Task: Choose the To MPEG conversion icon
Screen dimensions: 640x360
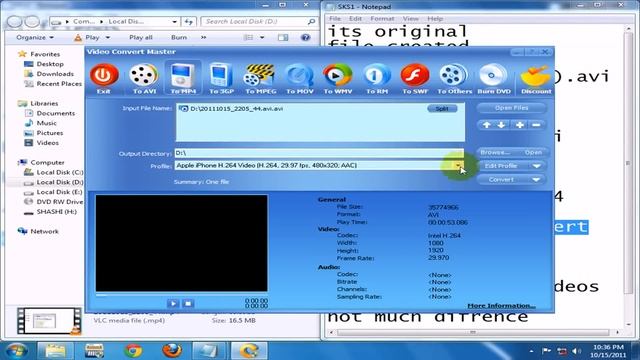Action: click(260, 76)
